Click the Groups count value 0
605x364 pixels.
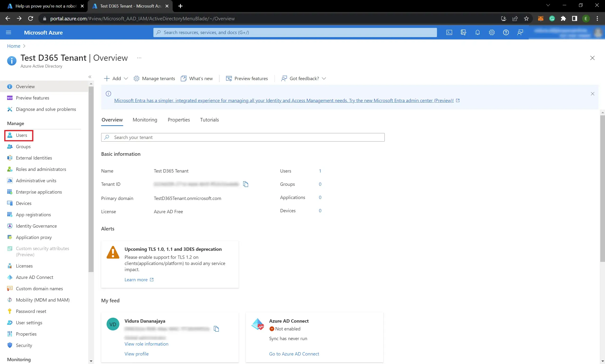(x=320, y=184)
